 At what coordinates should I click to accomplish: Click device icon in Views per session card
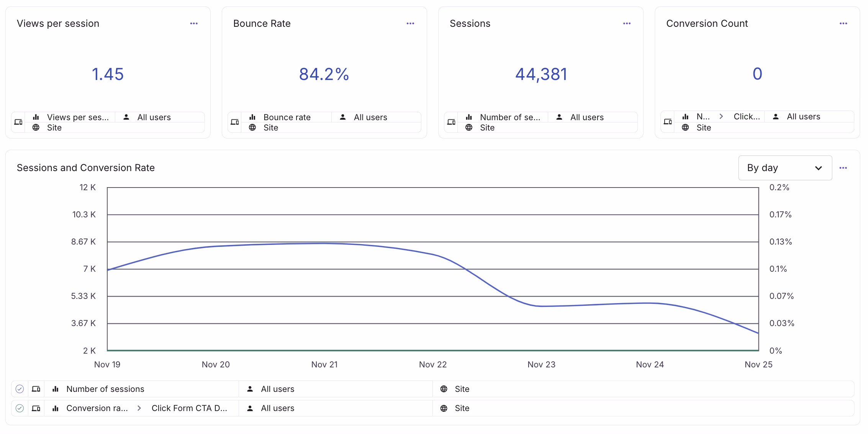tap(18, 122)
